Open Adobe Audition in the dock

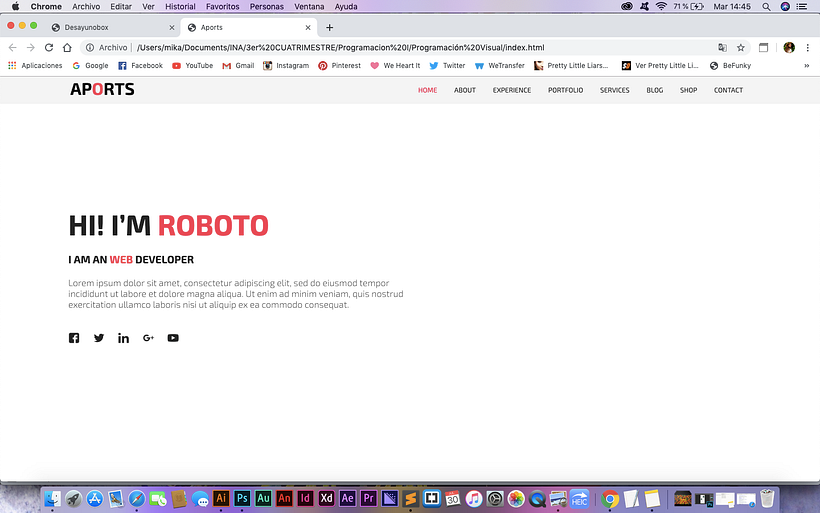(x=263, y=498)
